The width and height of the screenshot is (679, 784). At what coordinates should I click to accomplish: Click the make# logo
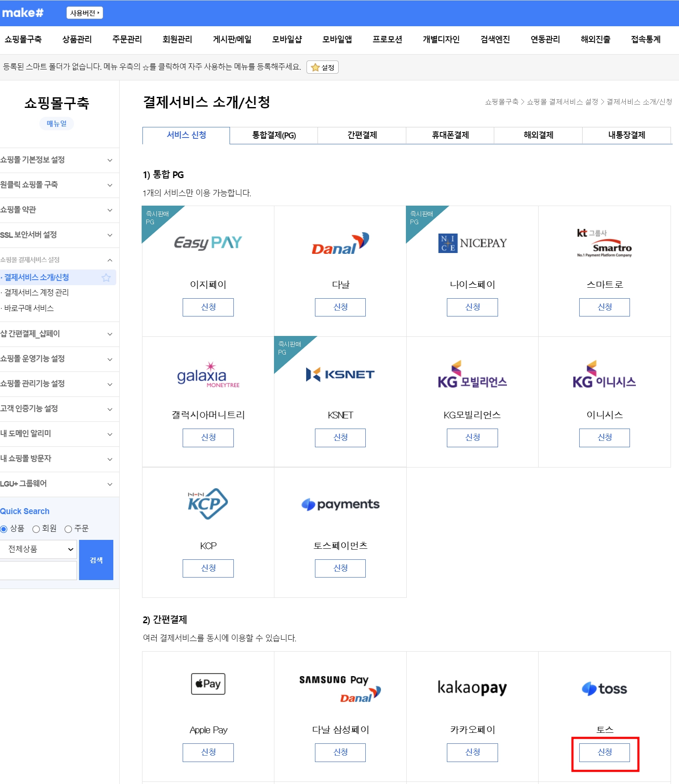(x=23, y=13)
